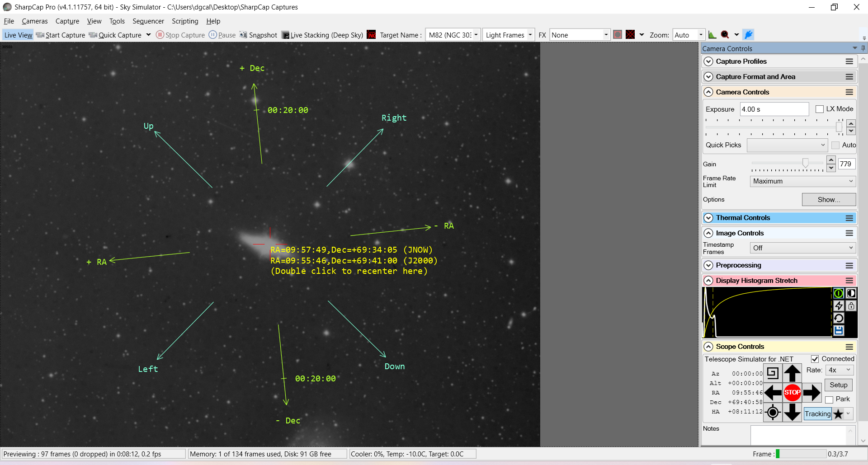The height and width of the screenshot is (465, 868).
Task: Open the Tools menu
Action: pyautogui.click(x=117, y=21)
